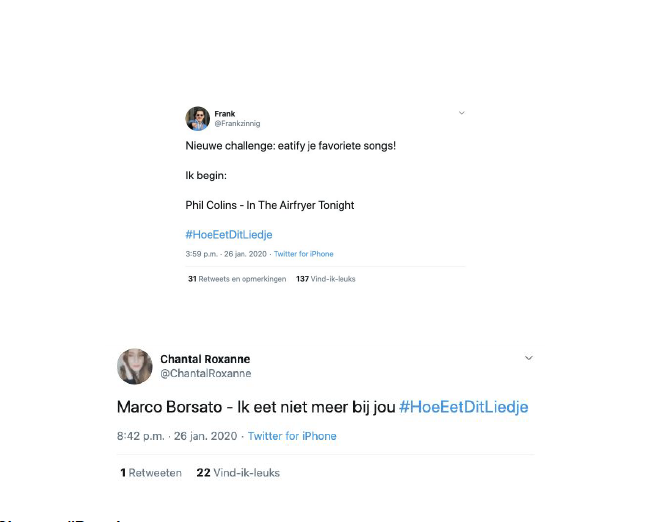Select the 8:42 p.m. 26 jan. 2020 timestamp
Viewport: 668px width, 522px height.
pos(177,436)
